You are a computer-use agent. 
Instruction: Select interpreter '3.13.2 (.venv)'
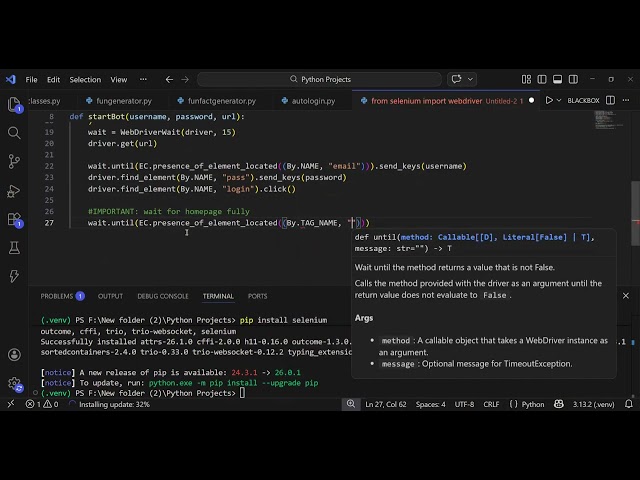[593, 404]
